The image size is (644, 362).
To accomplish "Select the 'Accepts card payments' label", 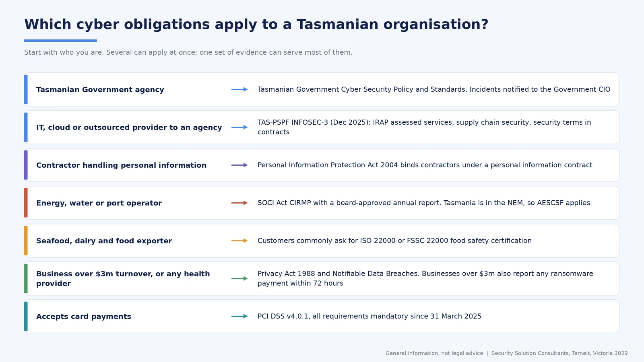I will coord(84,317).
